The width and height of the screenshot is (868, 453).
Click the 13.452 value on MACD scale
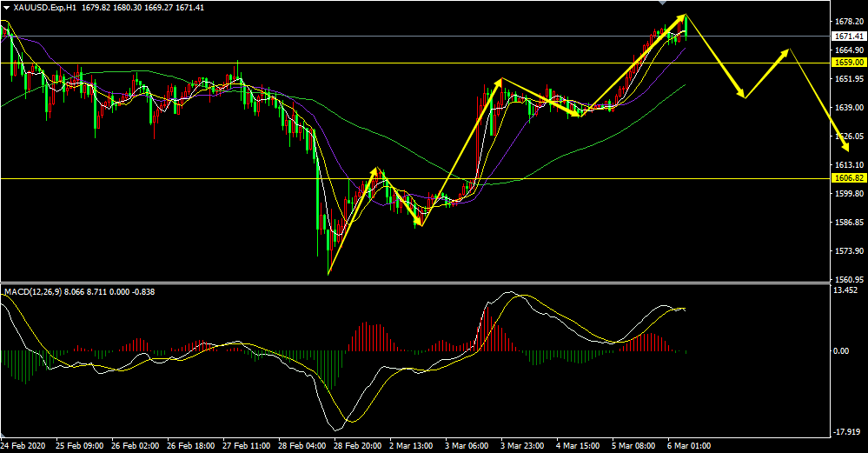[846, 290]
